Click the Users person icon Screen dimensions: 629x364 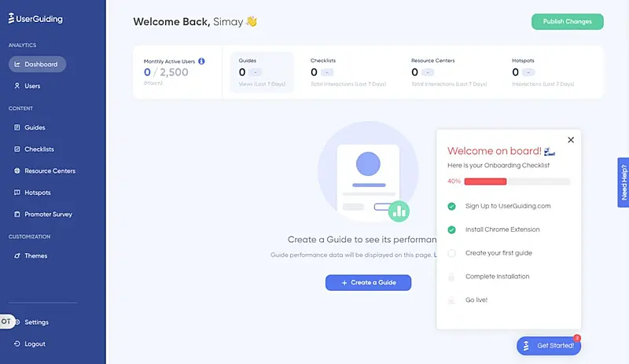click(17, 86)
